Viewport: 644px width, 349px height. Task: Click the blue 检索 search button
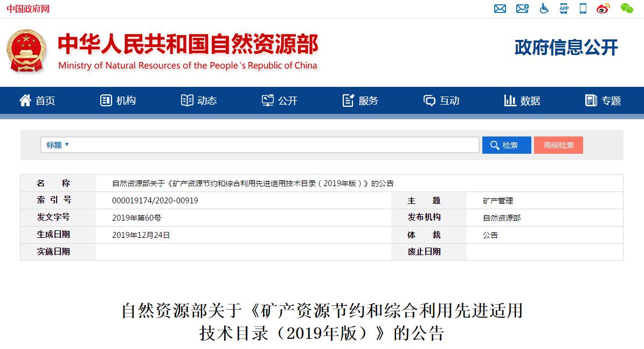(507, 145)
